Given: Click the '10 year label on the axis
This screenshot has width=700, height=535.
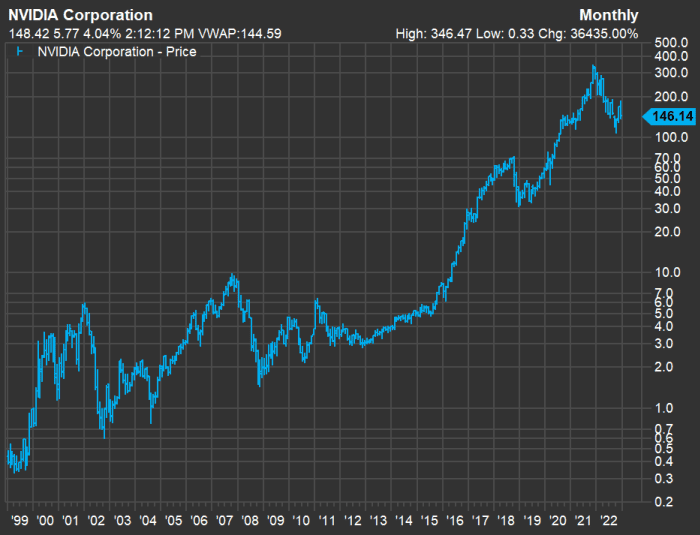Looking at the screenshot, I should click(301, 520).
